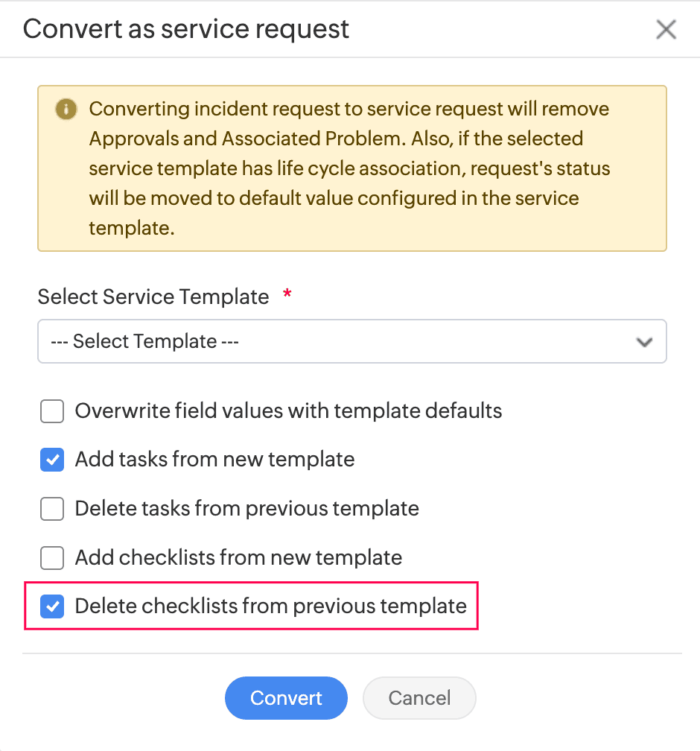Uncheck the Add tasks from new template checkbox
Image resolution: width=700 pixels, height=751 pixels.
coord(52,460)
